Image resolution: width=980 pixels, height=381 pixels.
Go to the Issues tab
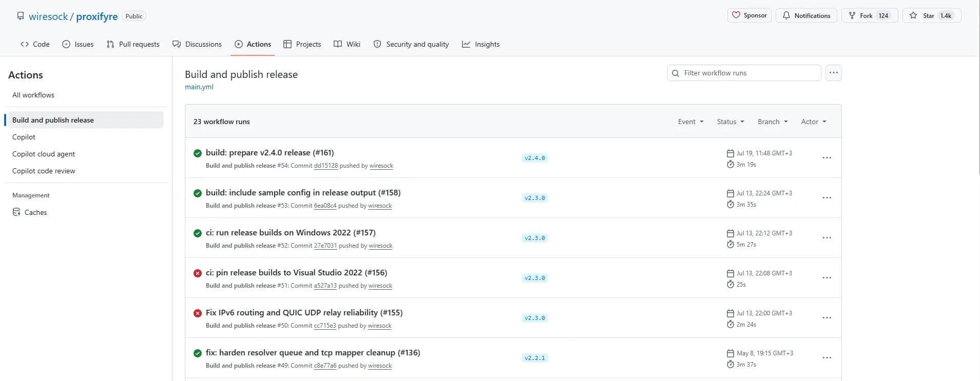tap(78, 44)
